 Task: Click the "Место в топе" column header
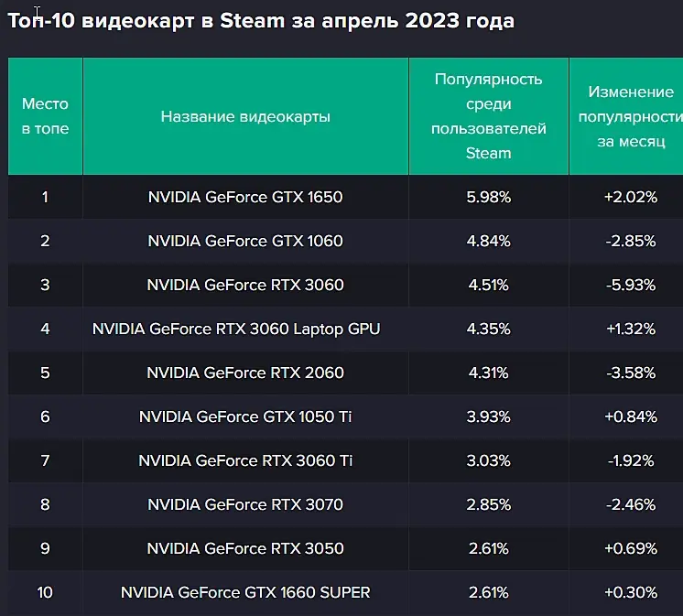pos(45,116)
